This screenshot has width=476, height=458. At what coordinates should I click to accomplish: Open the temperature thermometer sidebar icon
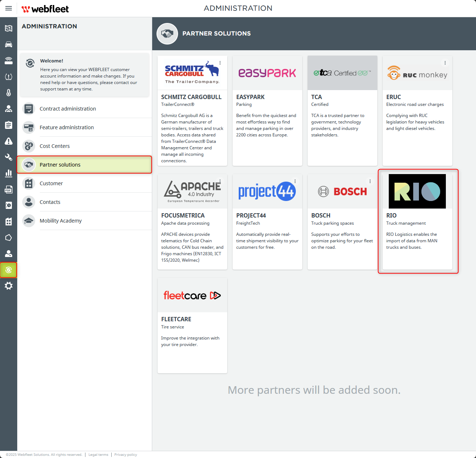coord(9,93)
